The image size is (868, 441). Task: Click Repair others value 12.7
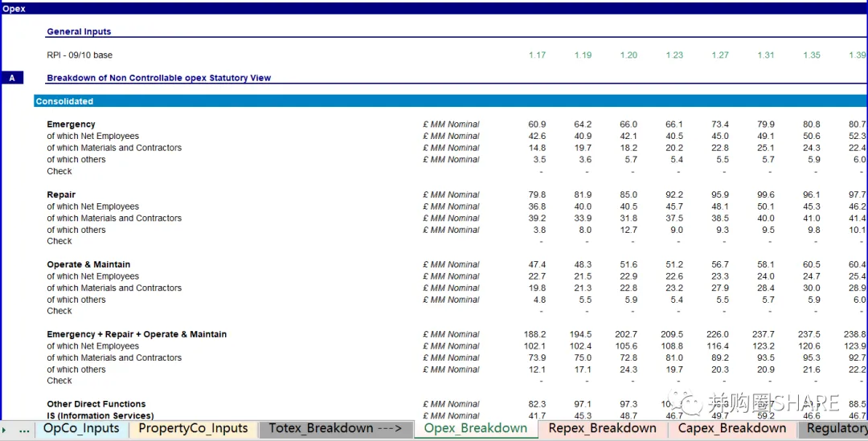pyautogui.click(x=628, y=230)
